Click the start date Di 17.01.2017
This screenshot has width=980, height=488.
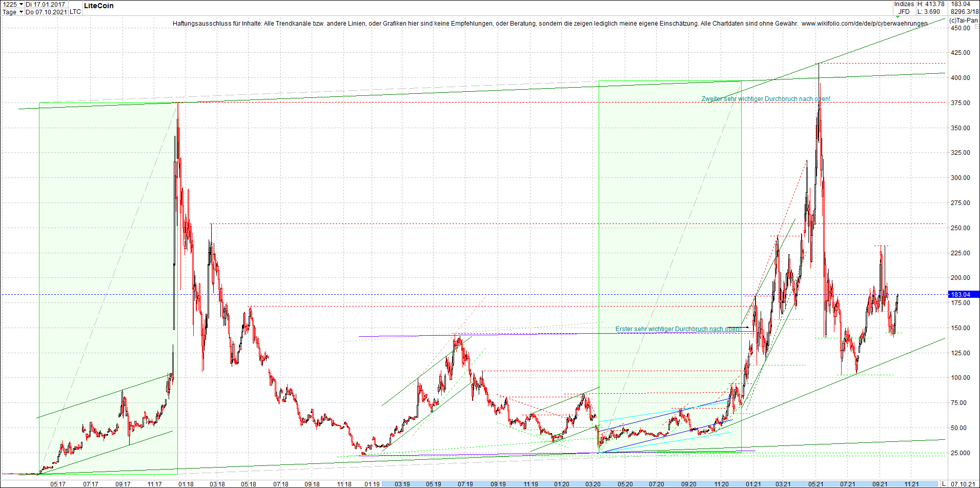tap(46, 4)
